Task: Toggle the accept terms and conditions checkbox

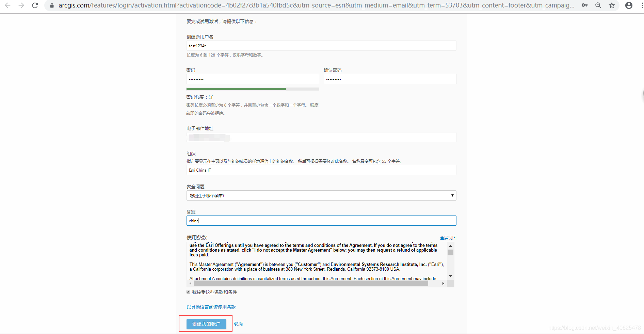Action: (x=188, y=292)
